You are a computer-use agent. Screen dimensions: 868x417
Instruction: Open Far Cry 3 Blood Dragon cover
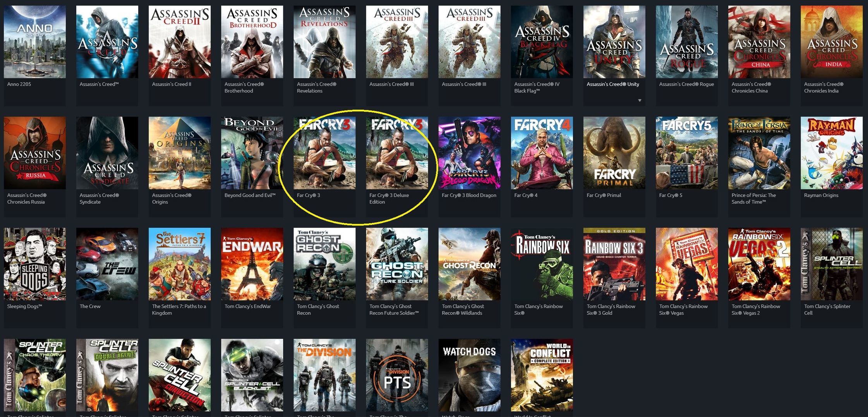tap(470, 153)
